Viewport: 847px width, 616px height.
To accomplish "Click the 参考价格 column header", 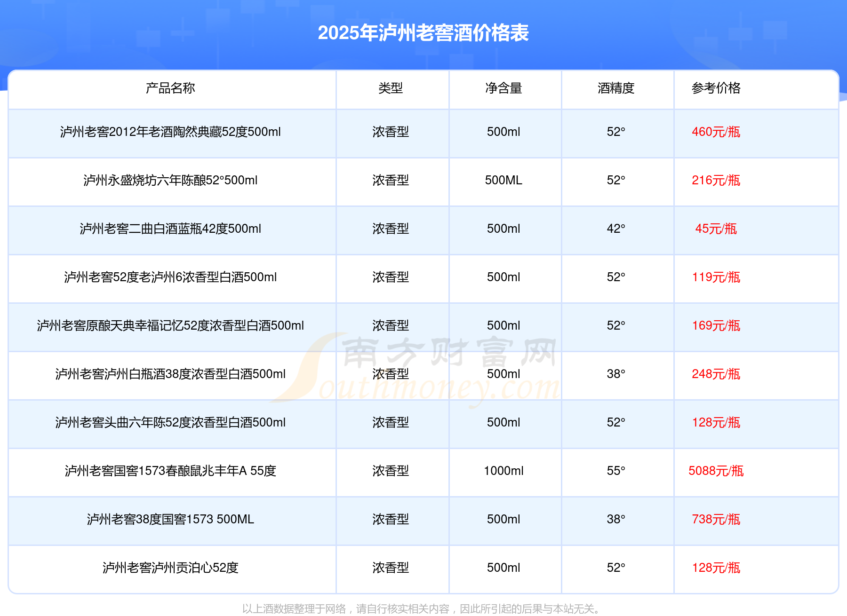I will [716, 88].
